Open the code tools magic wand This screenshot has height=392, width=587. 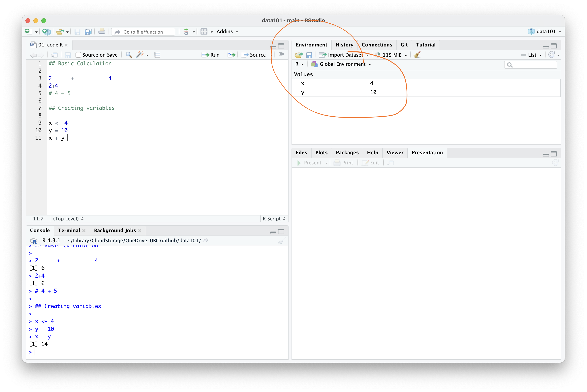[140, 55]
